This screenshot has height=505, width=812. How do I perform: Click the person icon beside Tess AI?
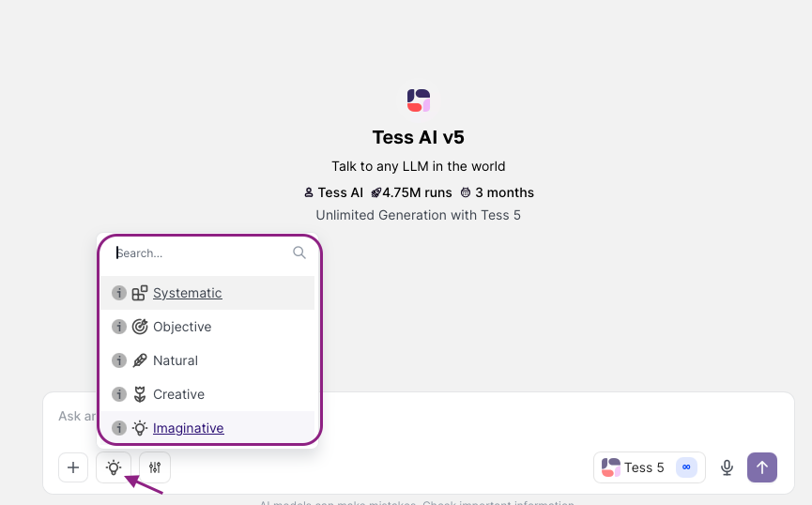(x=309, y=192)
